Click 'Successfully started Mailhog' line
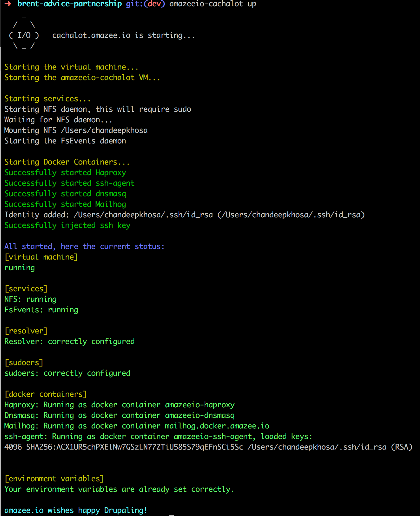Viewport: 420px width, 516px height. point(65,204)
